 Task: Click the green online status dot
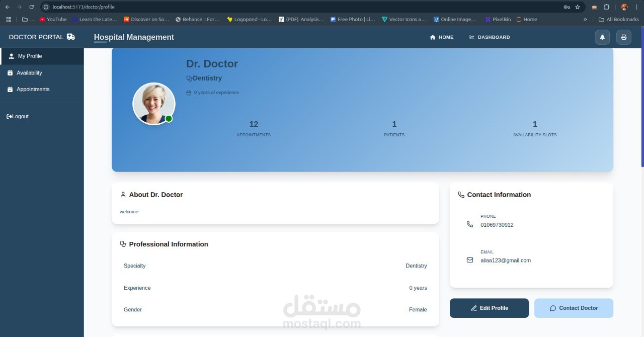(x=169, y=119)
